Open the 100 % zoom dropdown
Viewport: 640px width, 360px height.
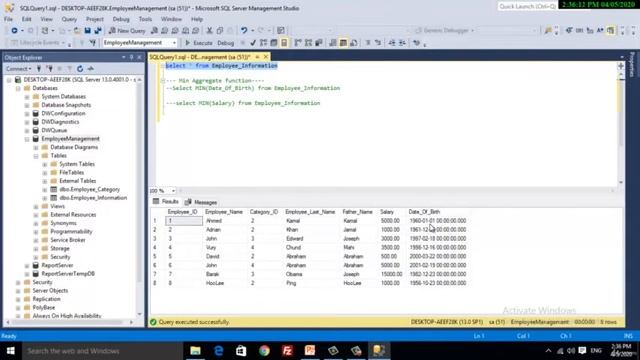pos(173,191)
